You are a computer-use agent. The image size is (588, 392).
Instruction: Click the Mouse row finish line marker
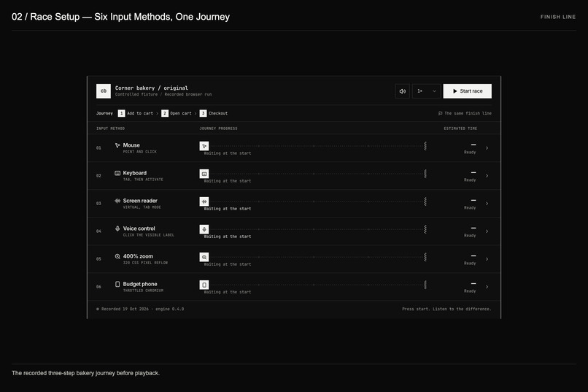coord(425,146)
